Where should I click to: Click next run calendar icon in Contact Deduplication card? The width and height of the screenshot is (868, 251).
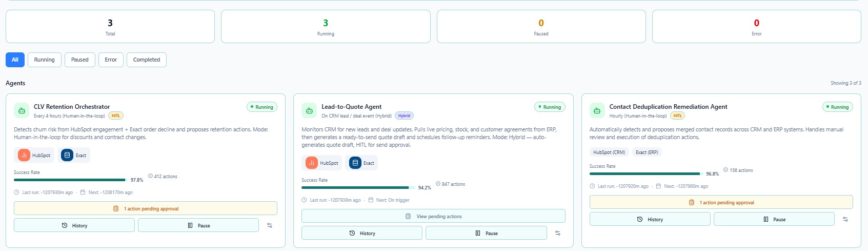658,186
